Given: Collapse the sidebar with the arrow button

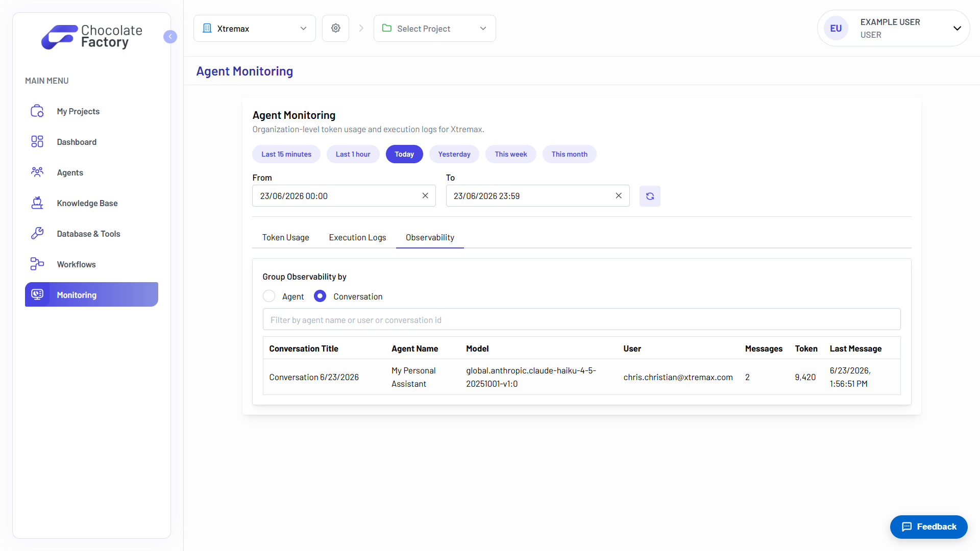Looking at the screenshot, I should (x=170, y=37).
